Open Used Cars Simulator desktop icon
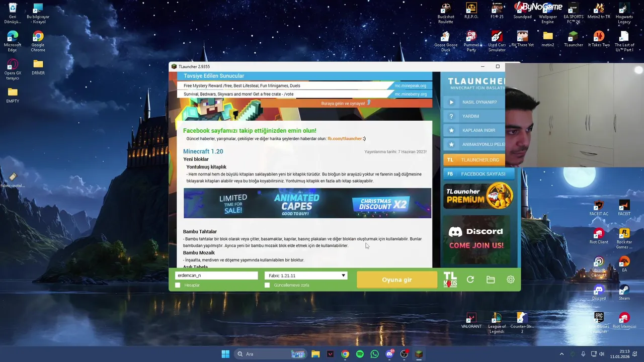Screen dimensions: 644x362 497,42
